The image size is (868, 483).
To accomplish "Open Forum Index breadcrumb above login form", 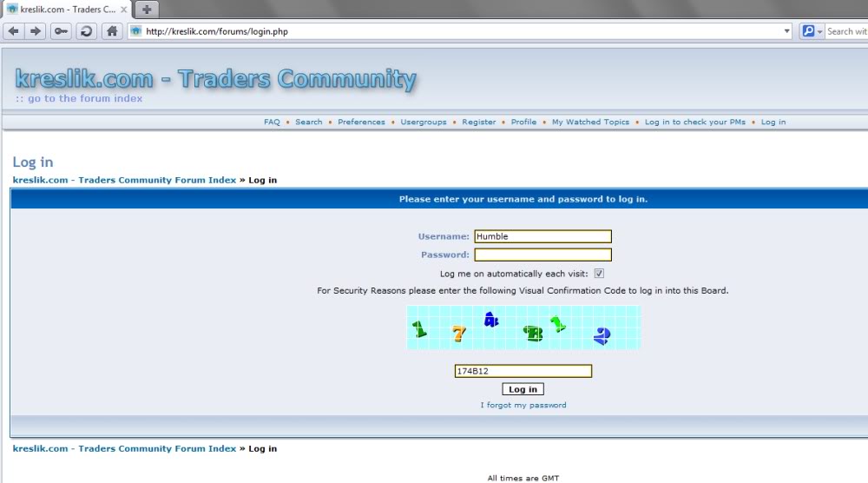I will click(x=124, y=180).
